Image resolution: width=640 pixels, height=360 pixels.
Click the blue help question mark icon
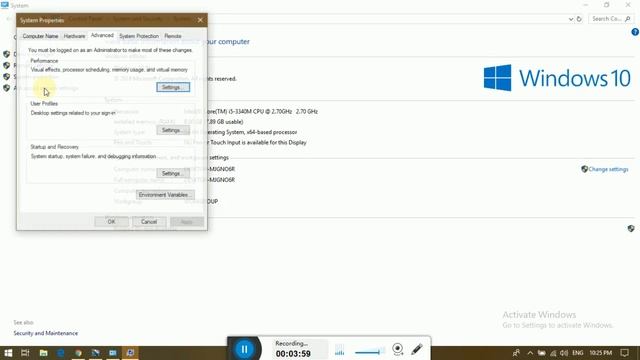pyautogui.click(x=635, y=32)
